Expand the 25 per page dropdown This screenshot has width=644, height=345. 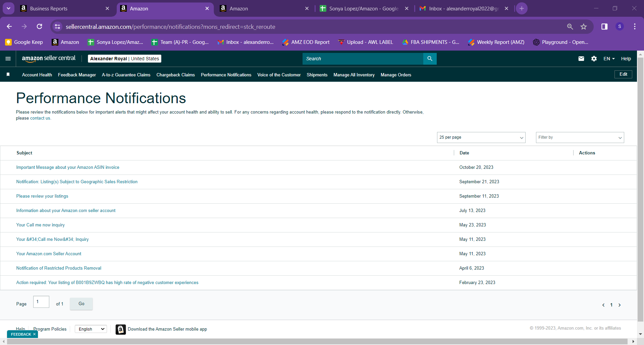click(x=481, y=137)
